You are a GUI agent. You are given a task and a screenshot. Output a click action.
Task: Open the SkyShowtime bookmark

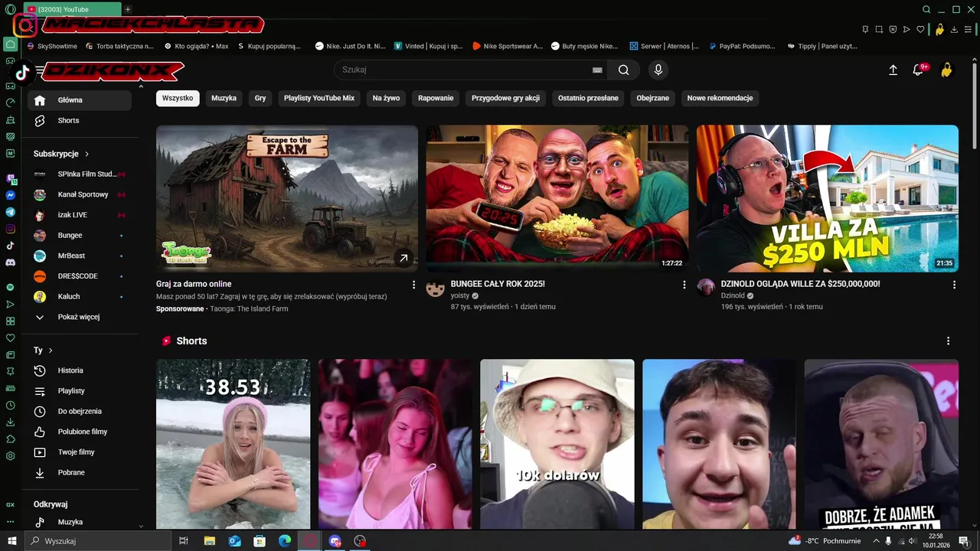(52, 46)
